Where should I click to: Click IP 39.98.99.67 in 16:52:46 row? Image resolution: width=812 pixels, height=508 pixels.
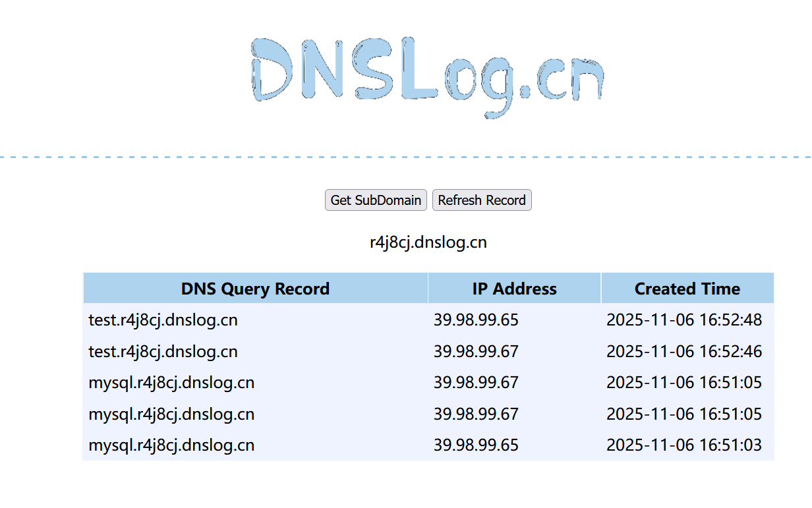(x=476, y=351)
